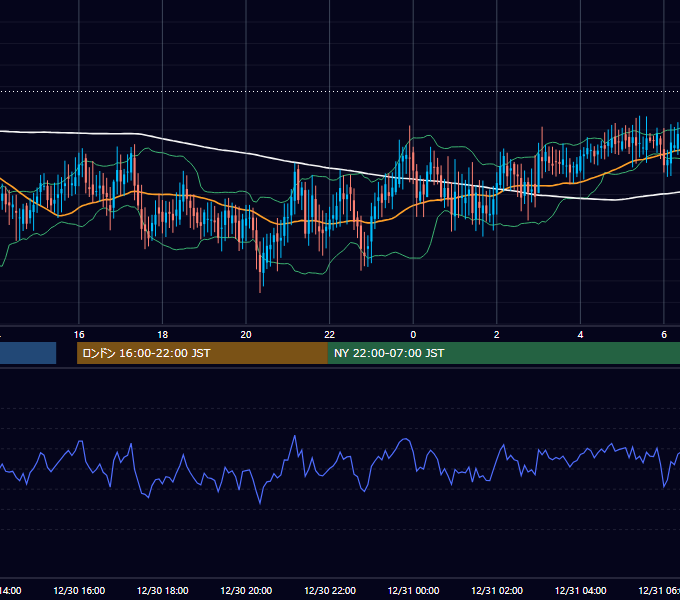The width and height of the screenshot is (680, 600).
Task: Click the 12/31 02:00 time label
Action: (x=497, y=590)
